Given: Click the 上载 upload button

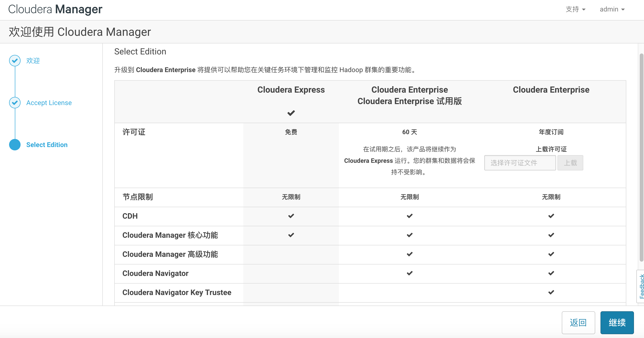Looking at the screenshot, I should pos(570,163).
